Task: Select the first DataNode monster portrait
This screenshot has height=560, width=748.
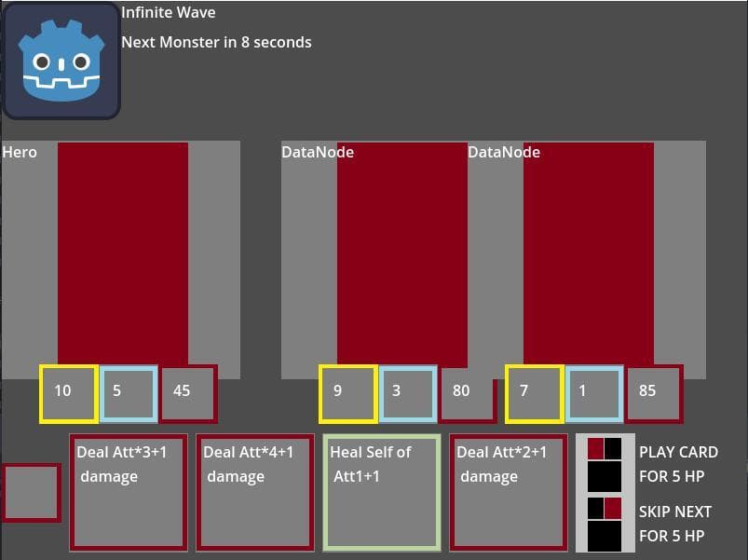Action: [402, 254]
